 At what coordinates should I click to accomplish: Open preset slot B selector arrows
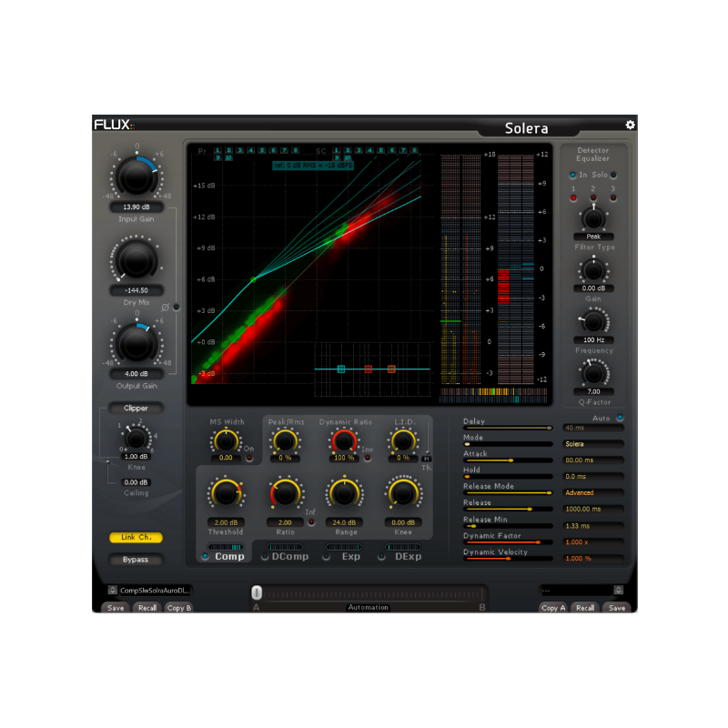(619, 590)
